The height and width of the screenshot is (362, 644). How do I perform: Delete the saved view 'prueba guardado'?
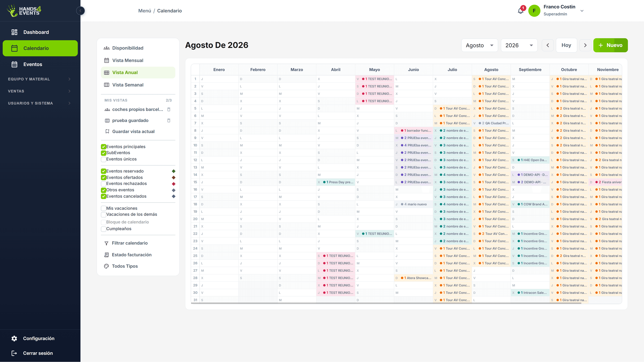point(169,120)
